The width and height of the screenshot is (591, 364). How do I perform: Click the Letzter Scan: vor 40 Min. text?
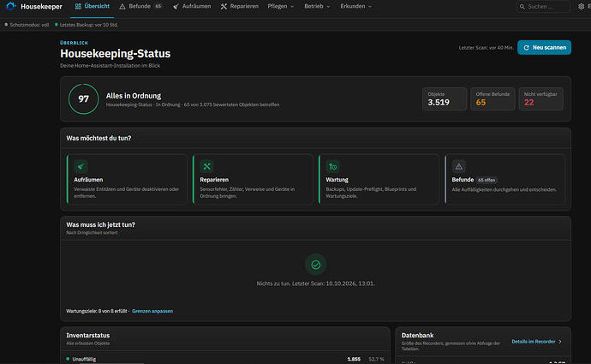tap(486, 48)
